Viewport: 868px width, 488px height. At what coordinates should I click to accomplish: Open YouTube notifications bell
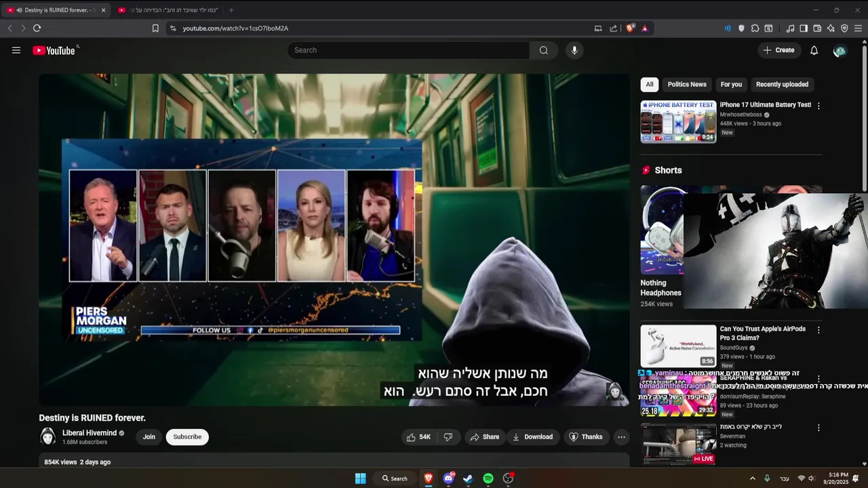pos(814,50)
